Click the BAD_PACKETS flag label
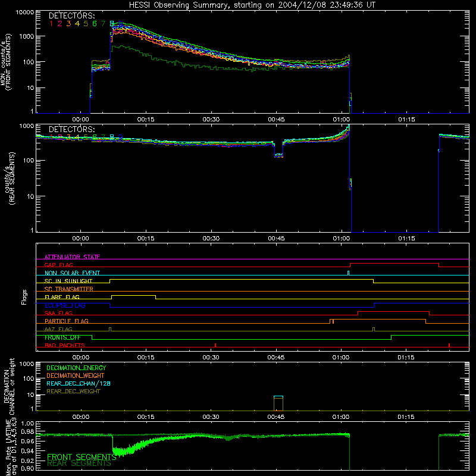 point(65,345)
